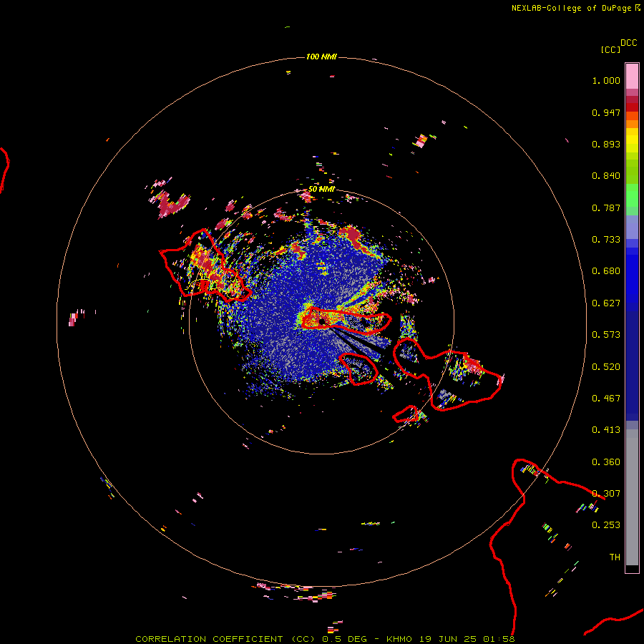Image resolution: width=644 pixels, height=644 pixels.
Task: Click the 0.627 color scale value
Action: [x=606, y=303]
